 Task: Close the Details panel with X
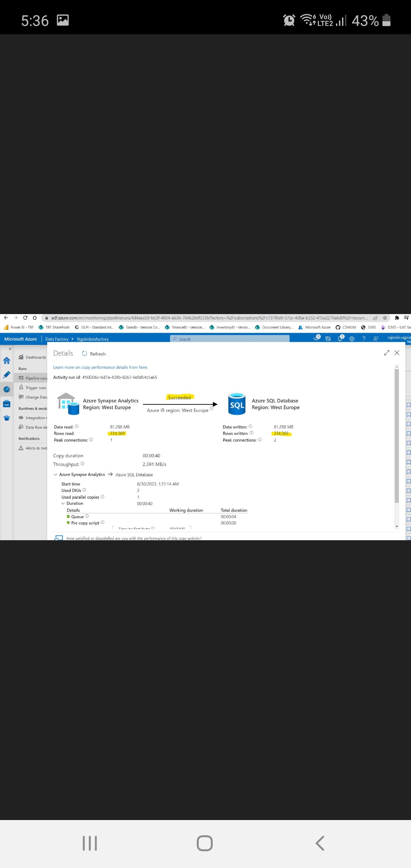point(397,353)
